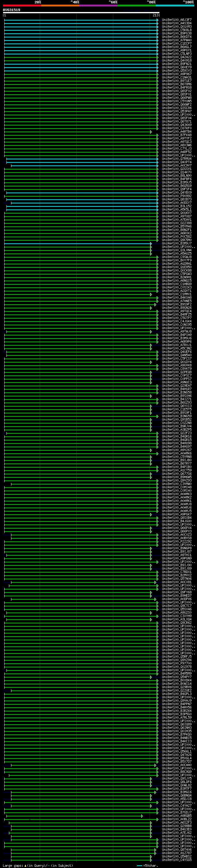
Task: Select hit label UniRef100_A6R9P6
Action: point(177,342)
